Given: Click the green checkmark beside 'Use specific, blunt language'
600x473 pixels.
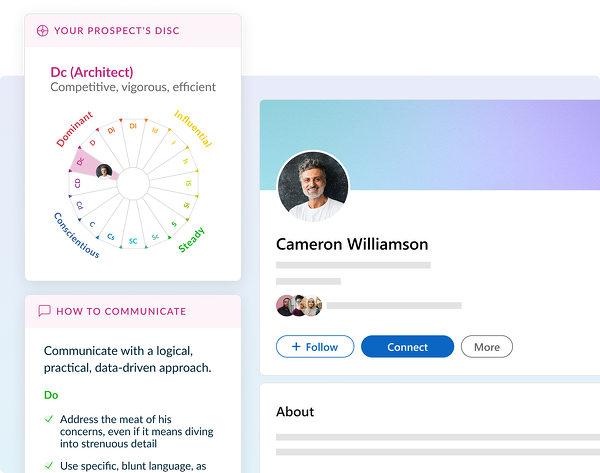Looking at the screenshot, I should coord(49,465).
